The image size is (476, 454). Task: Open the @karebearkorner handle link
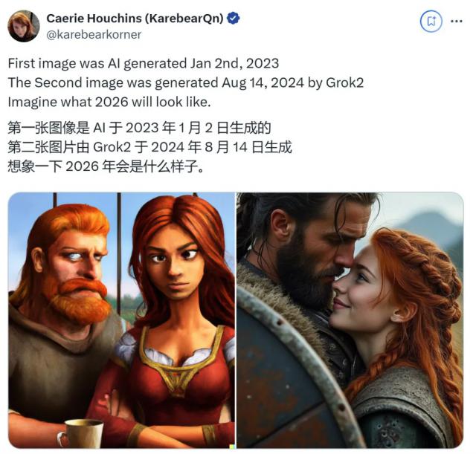[94, 35]
